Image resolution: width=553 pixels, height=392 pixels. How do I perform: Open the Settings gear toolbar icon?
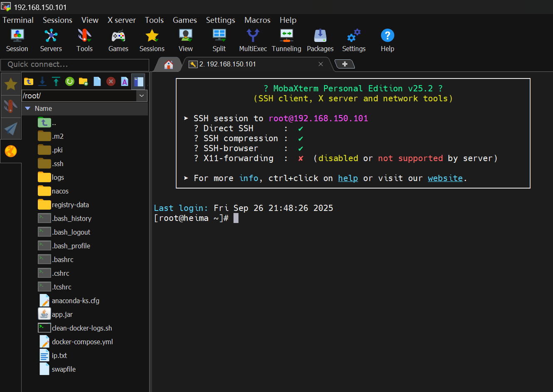tap(354, 40)
